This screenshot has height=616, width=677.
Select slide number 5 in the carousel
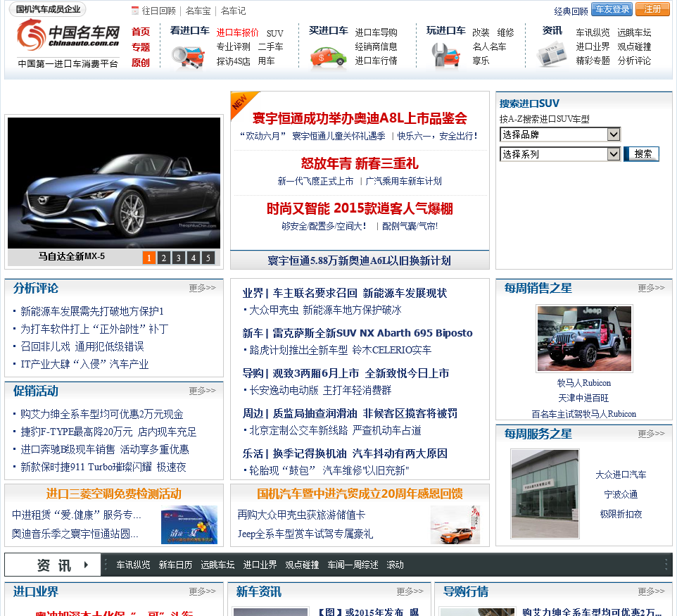[x=208, y=258]
